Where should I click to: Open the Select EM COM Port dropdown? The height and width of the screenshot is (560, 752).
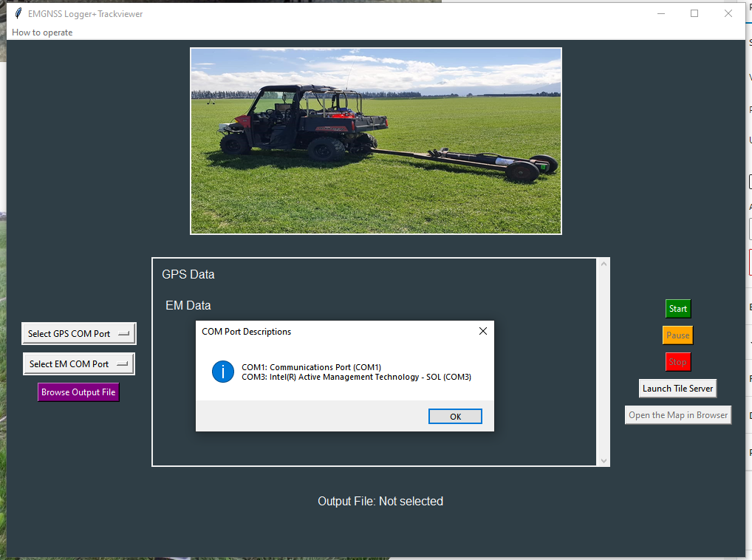[x=79, y=364]
